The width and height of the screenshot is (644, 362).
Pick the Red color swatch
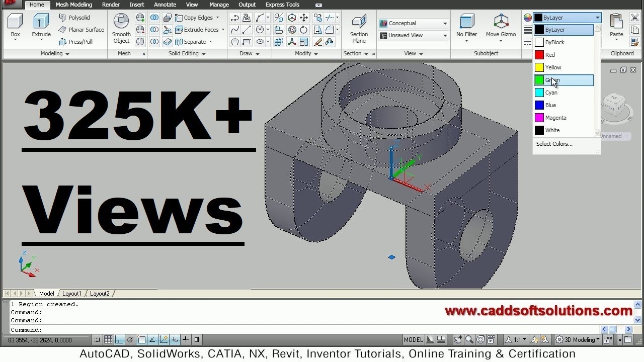point(539,55)
